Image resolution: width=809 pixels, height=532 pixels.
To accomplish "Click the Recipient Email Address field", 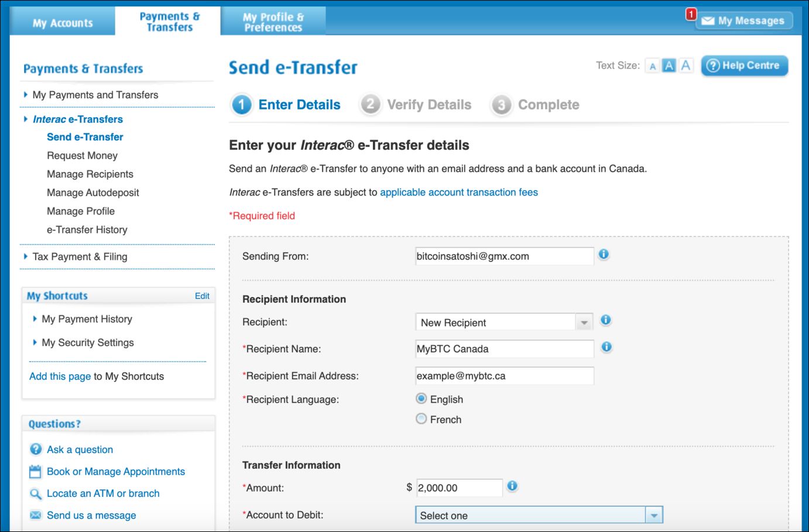I will [505, 376].
